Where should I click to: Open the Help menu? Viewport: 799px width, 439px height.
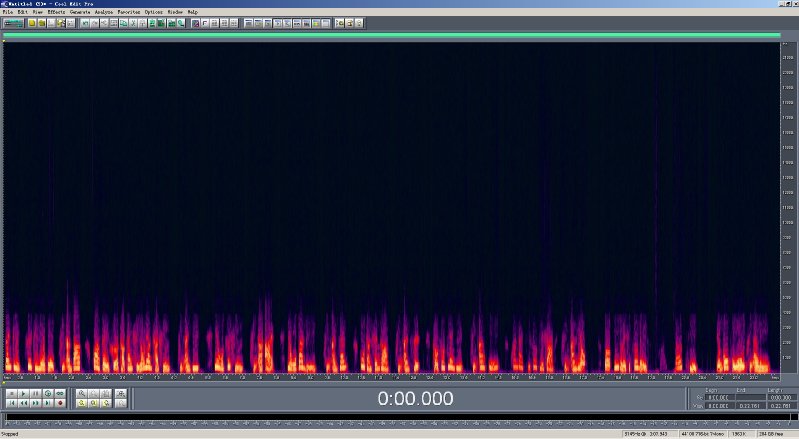pyautogui.click(x=192, y=12)
